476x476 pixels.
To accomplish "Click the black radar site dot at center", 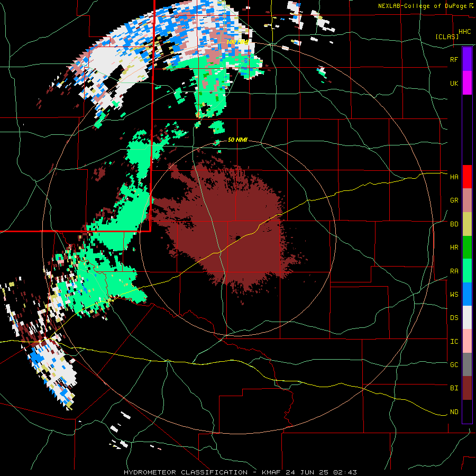I will [x=237, y=237].
